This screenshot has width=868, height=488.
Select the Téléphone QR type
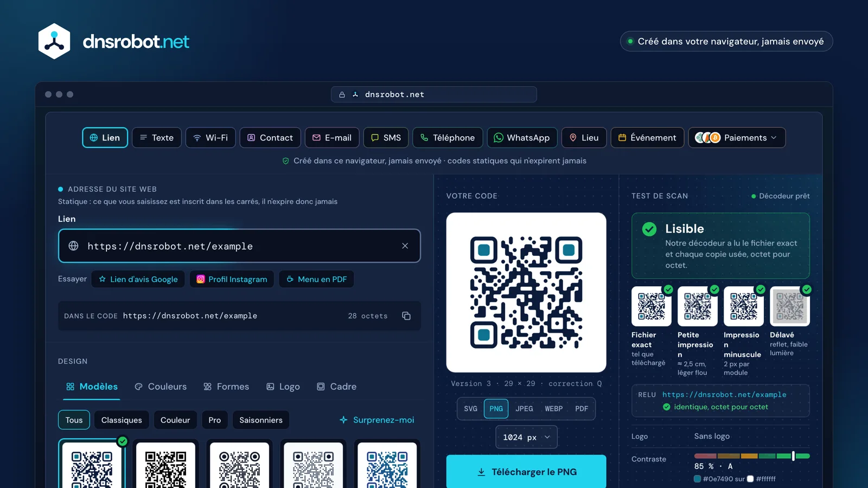coord(448,138)
